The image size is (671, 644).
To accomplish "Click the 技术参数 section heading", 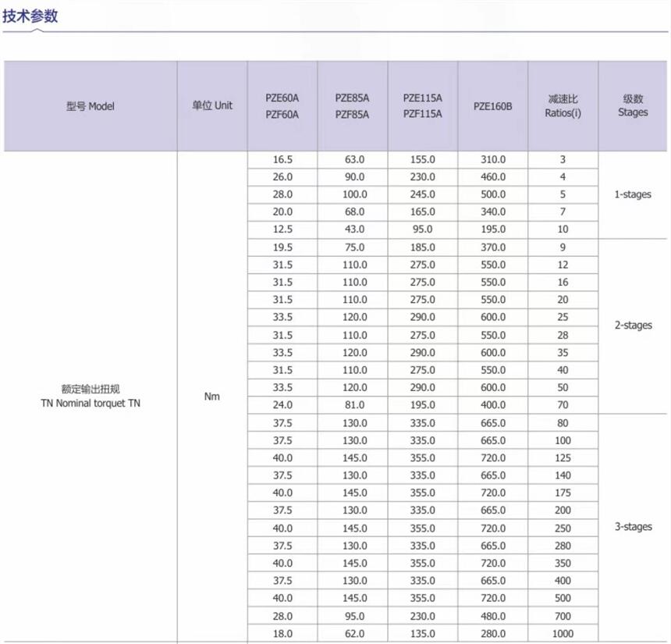I will tap(30, 16).
